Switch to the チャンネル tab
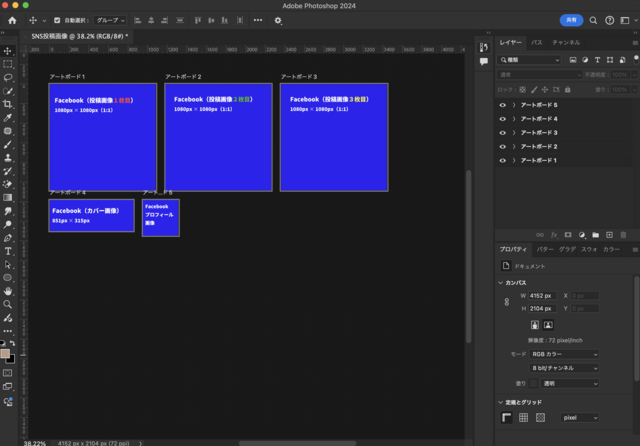 coord(566,42)
